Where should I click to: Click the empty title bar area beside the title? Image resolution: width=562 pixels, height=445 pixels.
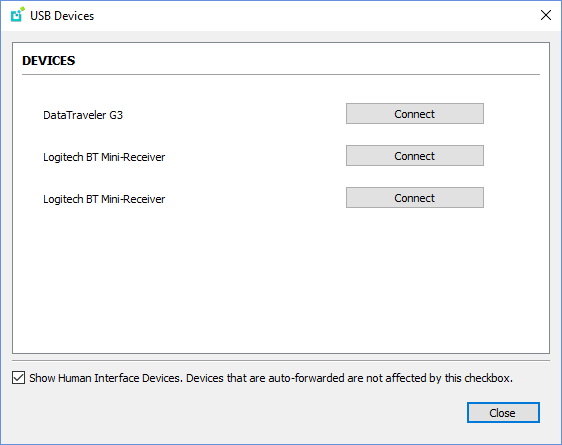315,15
